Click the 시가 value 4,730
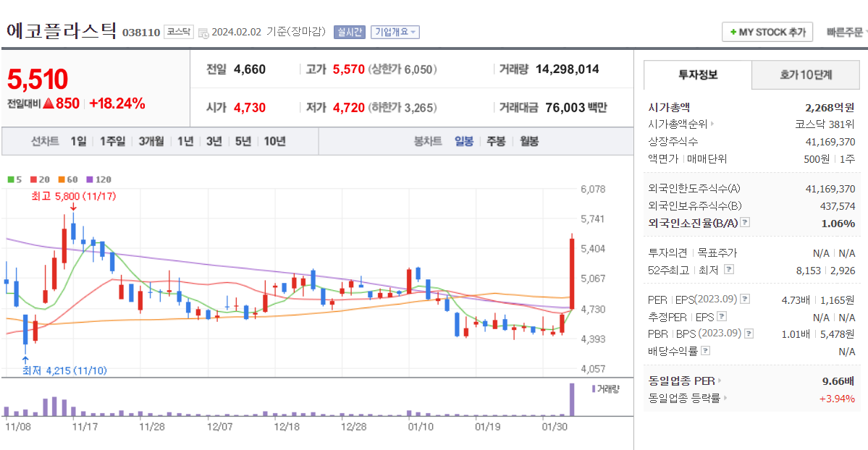Image resolution: width=868 pixels, height=450 pixels. [250, 107]
